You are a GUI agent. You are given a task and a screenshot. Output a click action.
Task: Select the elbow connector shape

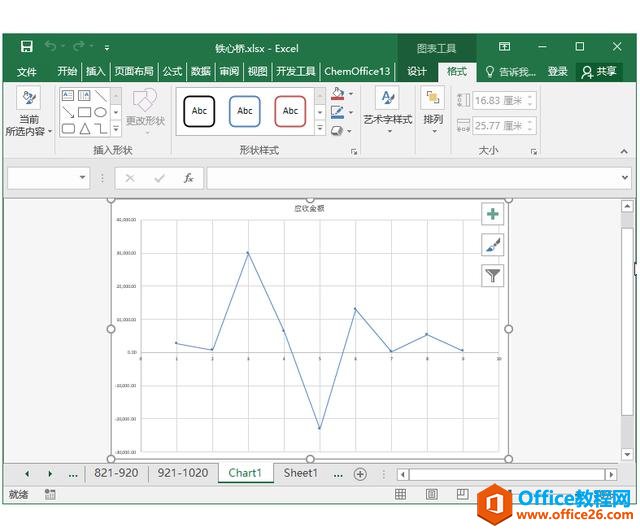coord(101,129)
